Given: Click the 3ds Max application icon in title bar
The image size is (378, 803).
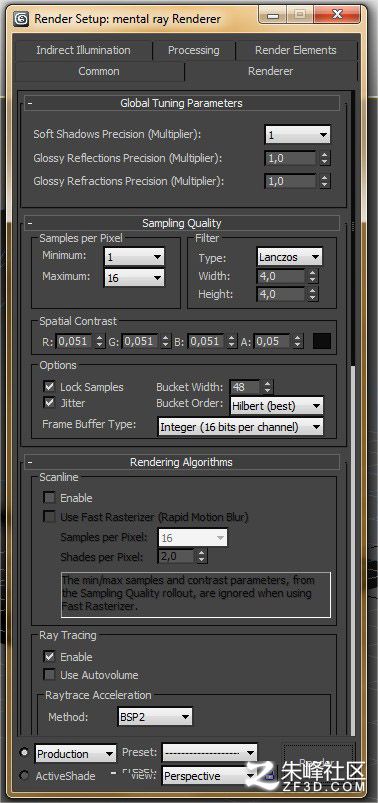Looking at the screenshot, I should click(22, 19).
